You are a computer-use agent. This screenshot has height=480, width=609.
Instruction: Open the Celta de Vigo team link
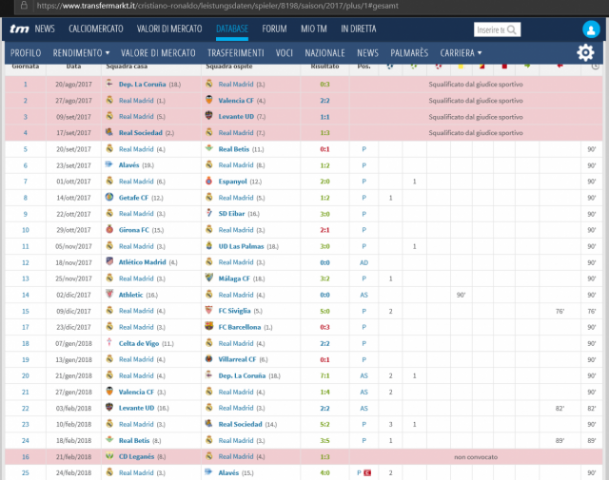(139, 343)
